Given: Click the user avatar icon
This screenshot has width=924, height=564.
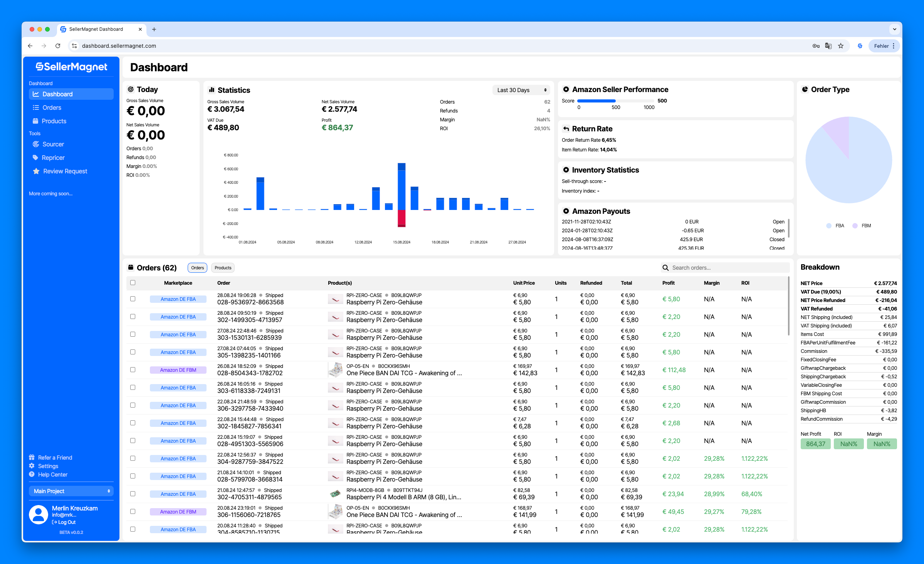Looking at the screenshot, I should point(39,515).
